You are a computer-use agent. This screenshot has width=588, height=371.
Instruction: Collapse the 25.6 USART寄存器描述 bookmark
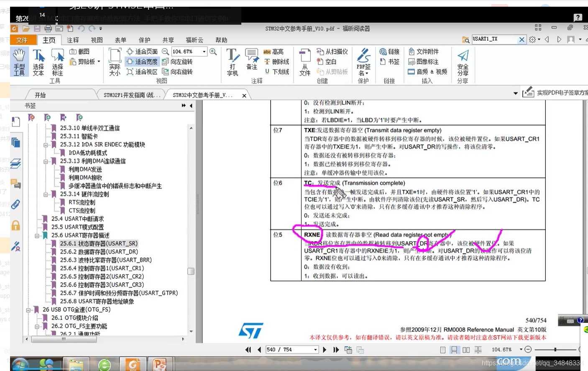(x=37, y=236)
